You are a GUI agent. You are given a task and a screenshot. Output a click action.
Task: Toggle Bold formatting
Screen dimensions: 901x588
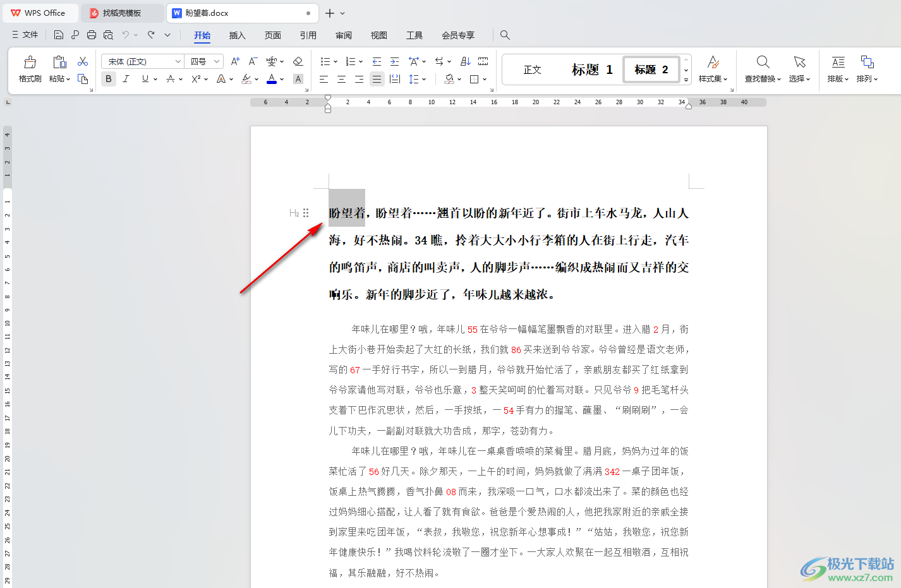(x=109, y=79)
